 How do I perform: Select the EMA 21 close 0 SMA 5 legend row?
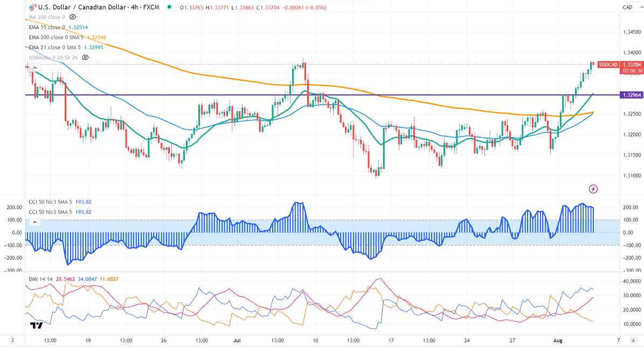(66, 47)
